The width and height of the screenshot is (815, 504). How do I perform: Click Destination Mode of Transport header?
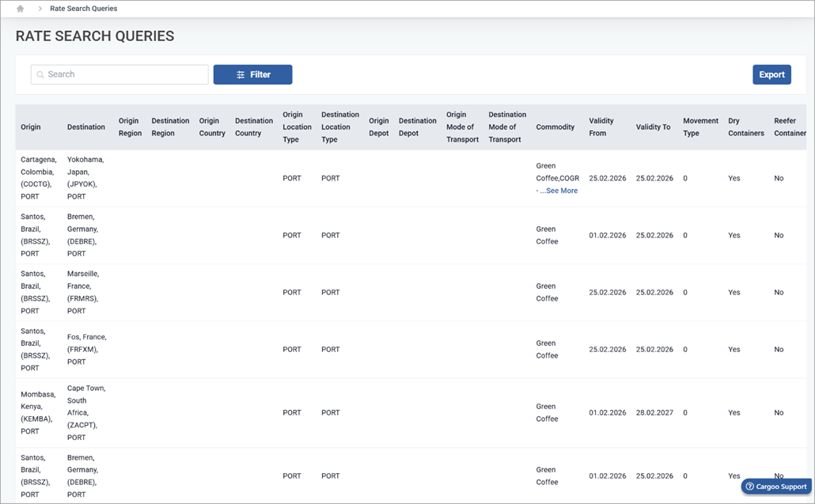click(507, 127)
